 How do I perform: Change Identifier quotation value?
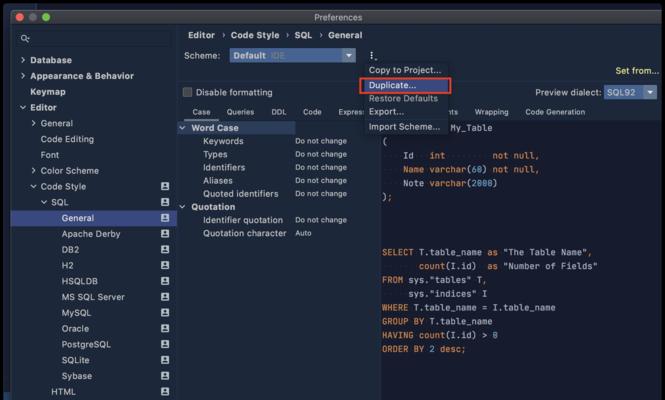[321, 220]
